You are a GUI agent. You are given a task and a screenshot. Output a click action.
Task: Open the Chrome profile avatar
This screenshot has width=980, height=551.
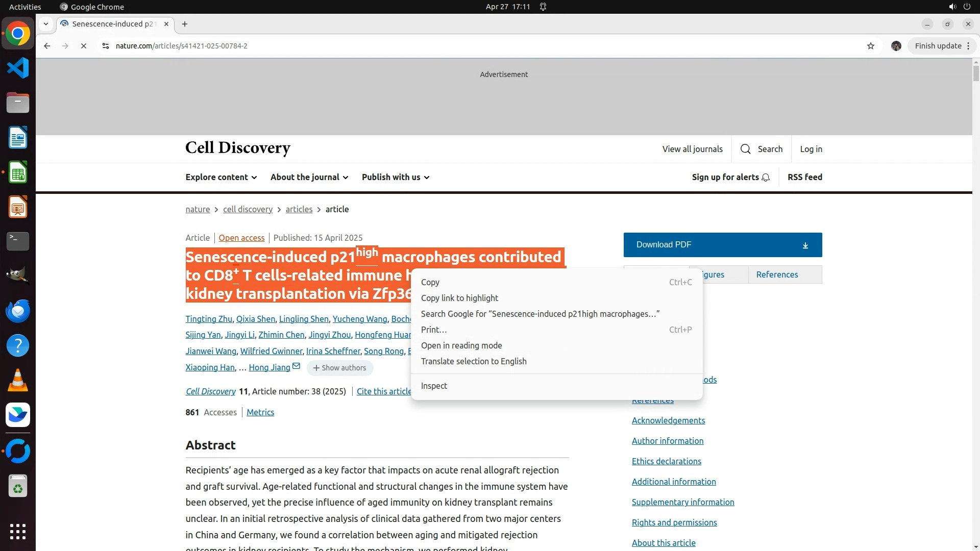(896, 46)
